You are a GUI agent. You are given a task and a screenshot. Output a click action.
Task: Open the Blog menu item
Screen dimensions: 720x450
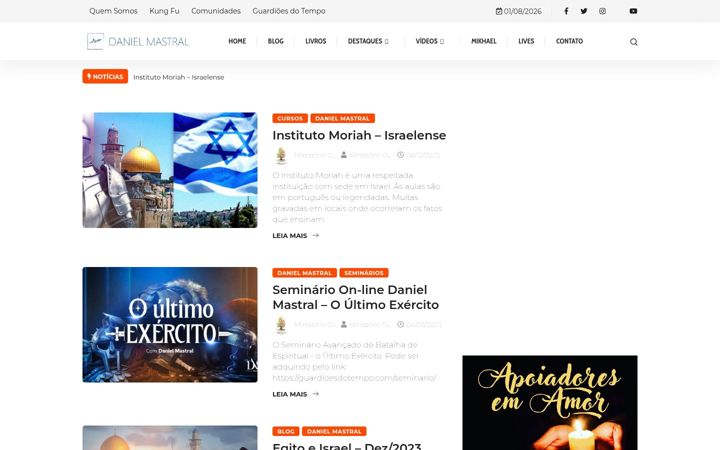click(x=276, y=41)
